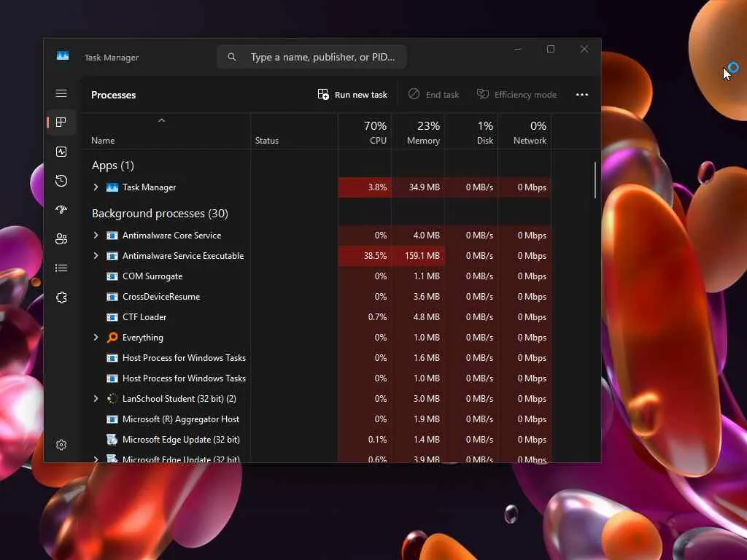Click Microsoft (R) Aggregator Host icon
Image resolution: width=747 pixels, height=560 pixels.
point(112,419)
